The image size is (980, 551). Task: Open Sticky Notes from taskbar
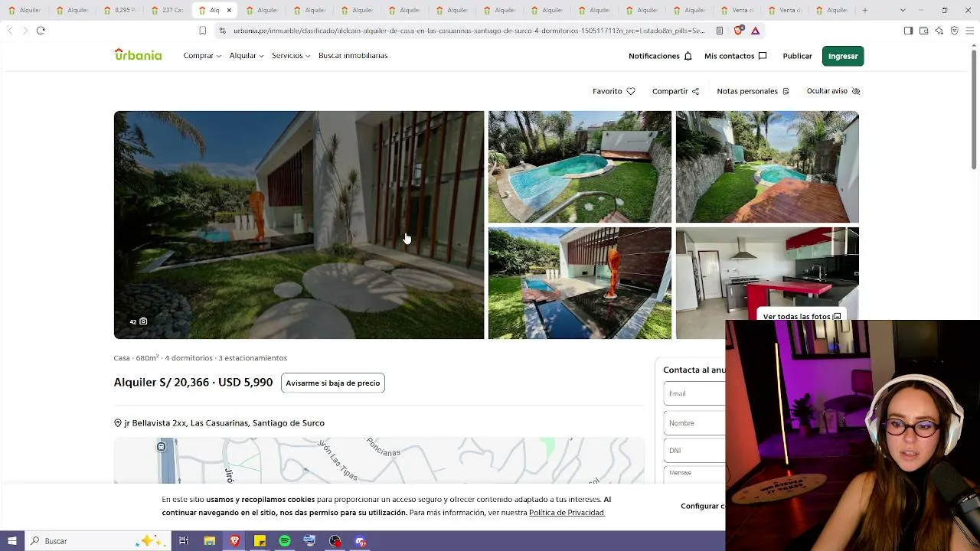tap(260, 541)
